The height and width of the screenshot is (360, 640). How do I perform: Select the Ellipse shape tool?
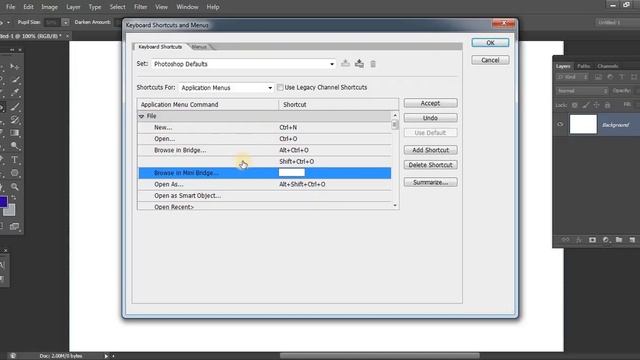pyautogui.click(x=15, y=173)
